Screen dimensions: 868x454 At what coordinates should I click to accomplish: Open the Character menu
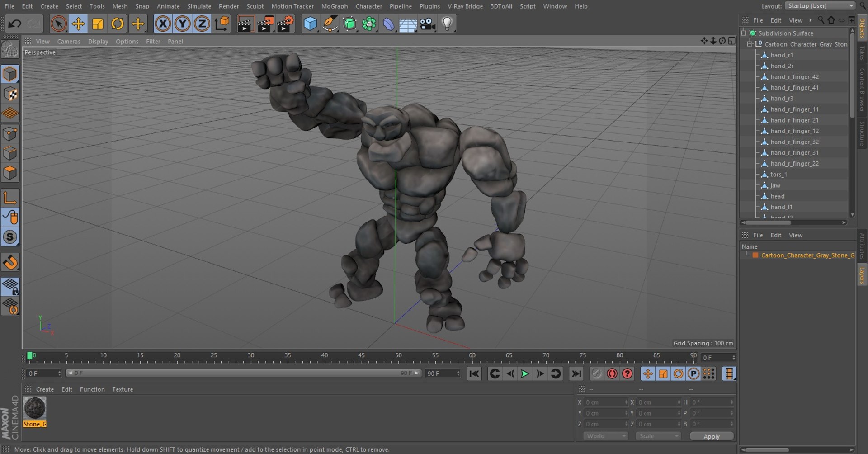pyautogui.click(x=368, y=6)
